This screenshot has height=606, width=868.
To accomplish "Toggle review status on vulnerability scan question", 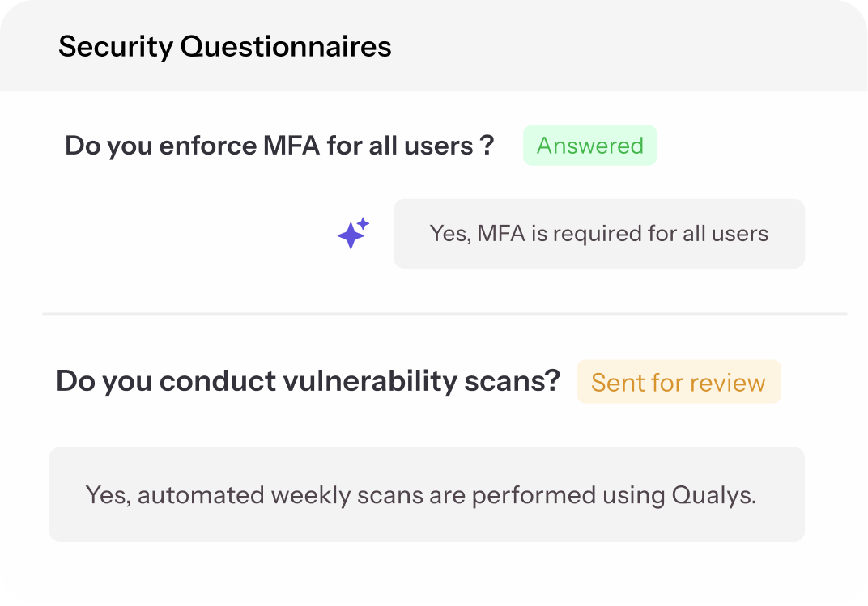I will pyautogui.click(x=679, y=382).
